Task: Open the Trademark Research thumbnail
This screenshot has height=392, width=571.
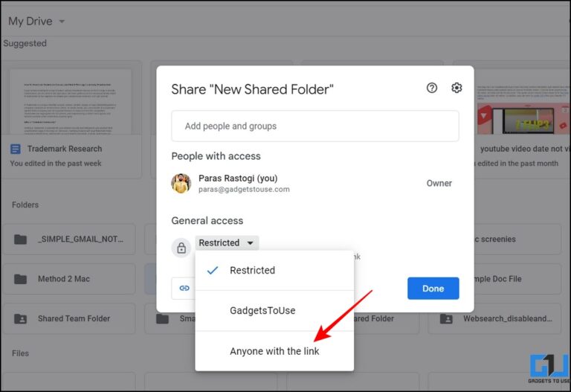Action: 71,101
